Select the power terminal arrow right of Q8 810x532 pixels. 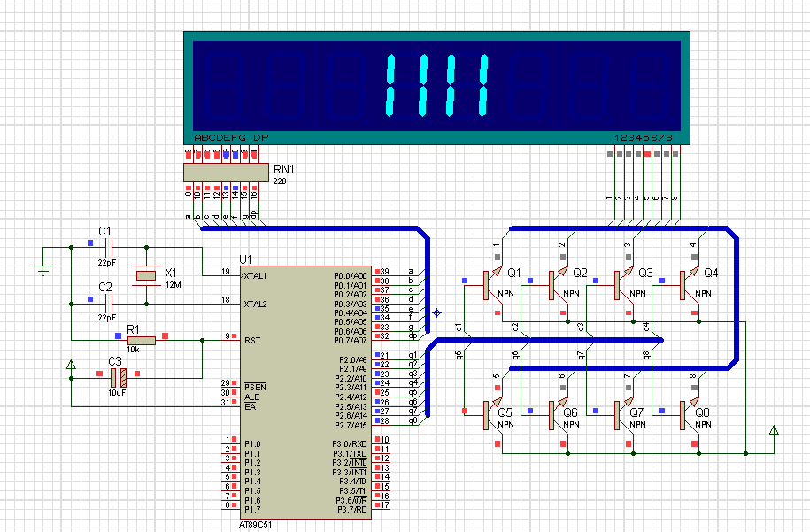(774, 429)
